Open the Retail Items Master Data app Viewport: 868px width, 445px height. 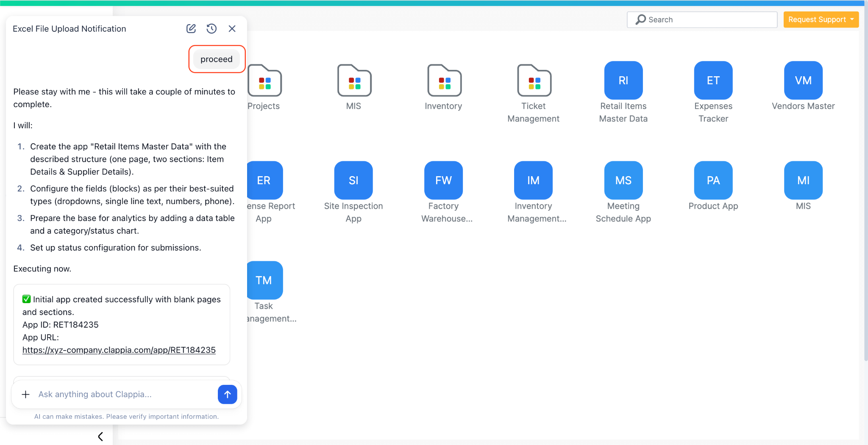coord(623,80)
